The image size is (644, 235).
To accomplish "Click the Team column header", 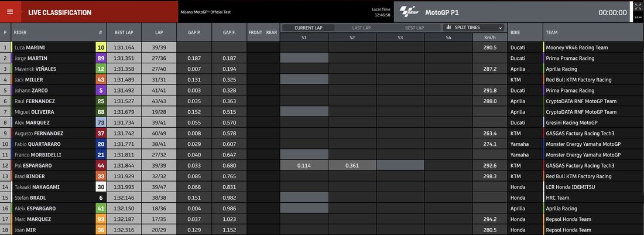I will point(593,32).
